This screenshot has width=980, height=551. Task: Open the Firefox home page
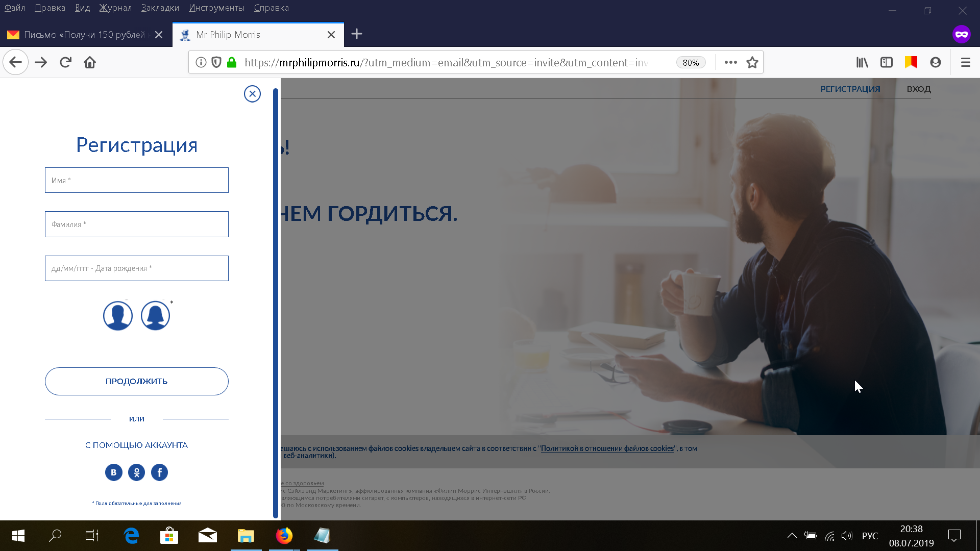pos(90,62)
